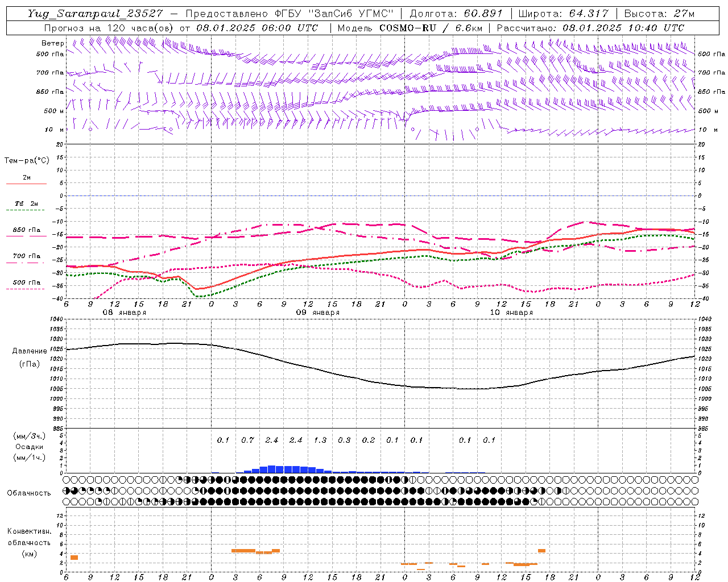Click the Конвективн. облачность label
The height and width of the screenshot is (582, 728).
point(30,537)
